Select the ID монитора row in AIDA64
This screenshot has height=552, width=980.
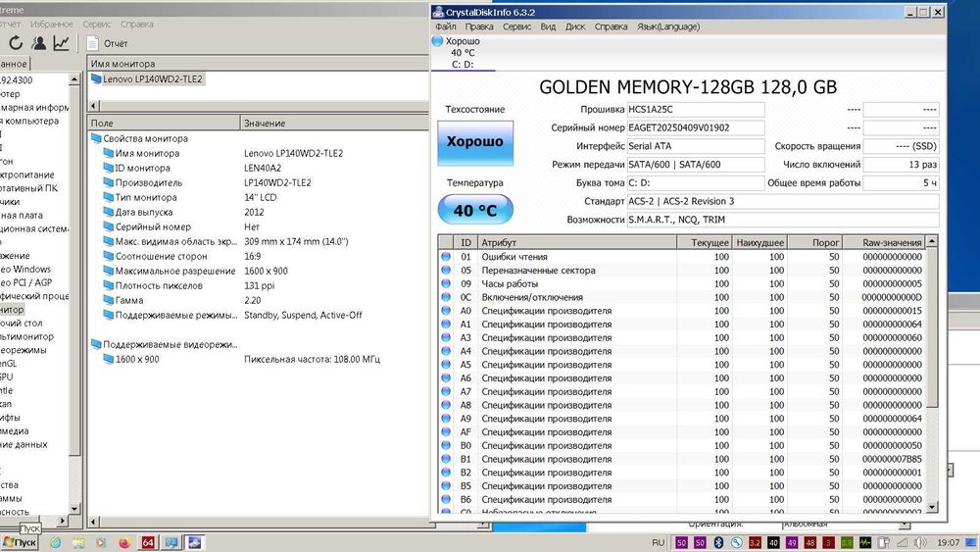[258, 168]
